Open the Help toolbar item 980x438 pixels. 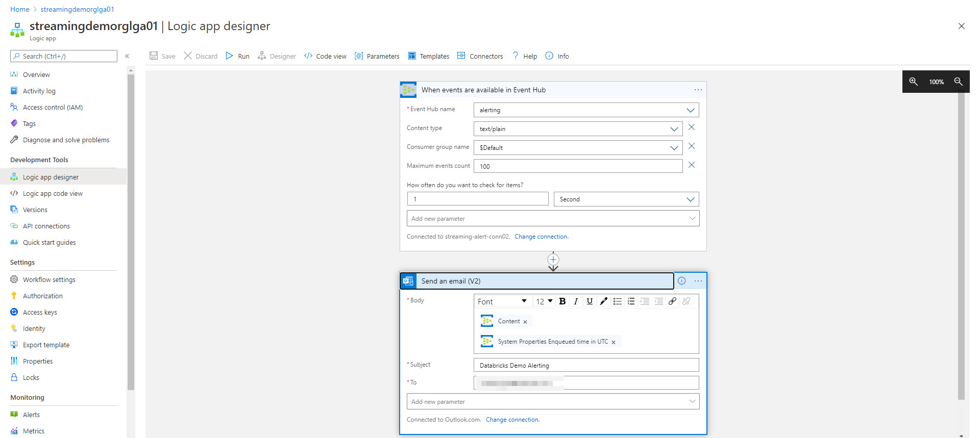(x=525, y=56)
